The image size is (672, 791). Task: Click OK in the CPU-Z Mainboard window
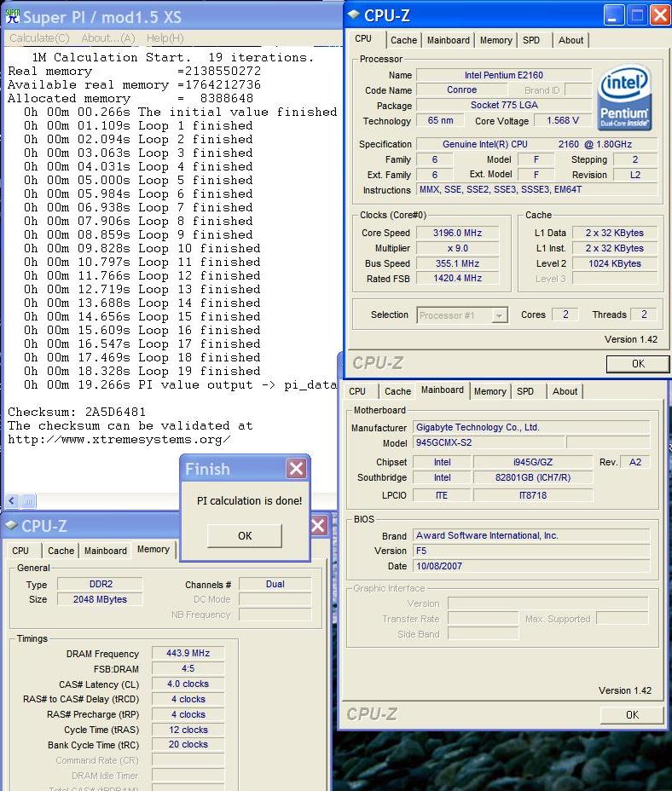(632, 715)
